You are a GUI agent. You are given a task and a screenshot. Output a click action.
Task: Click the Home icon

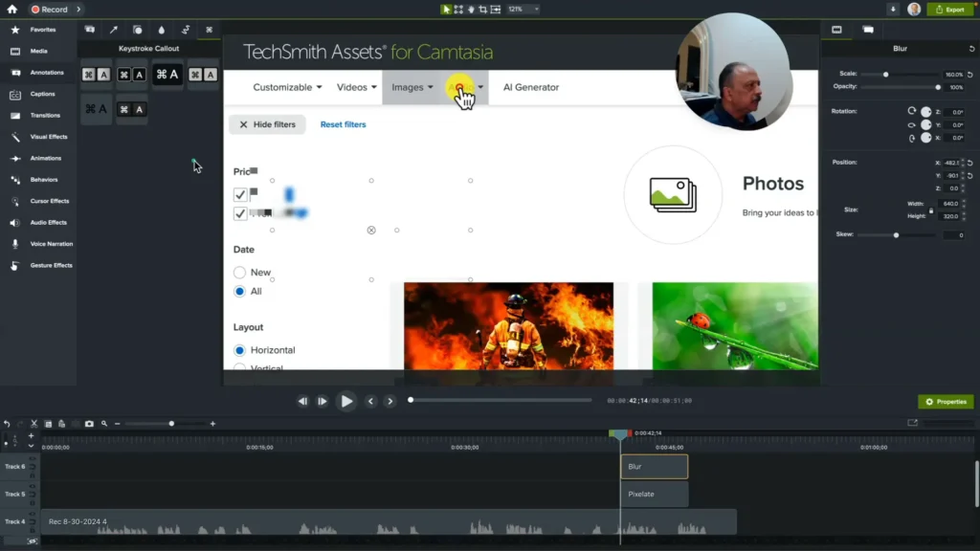click(11, 10)
